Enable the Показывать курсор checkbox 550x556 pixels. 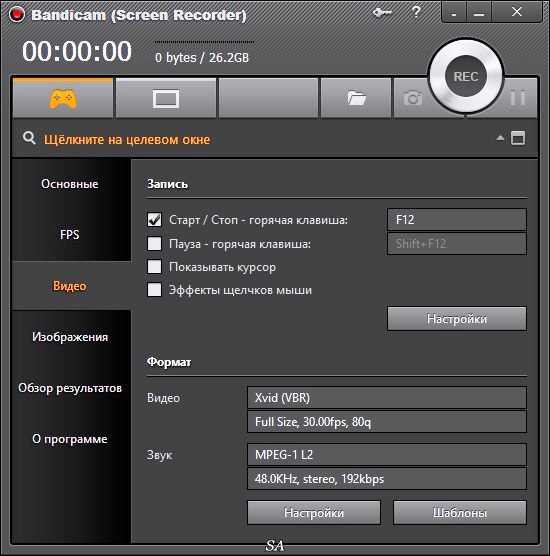coord(154,267)
